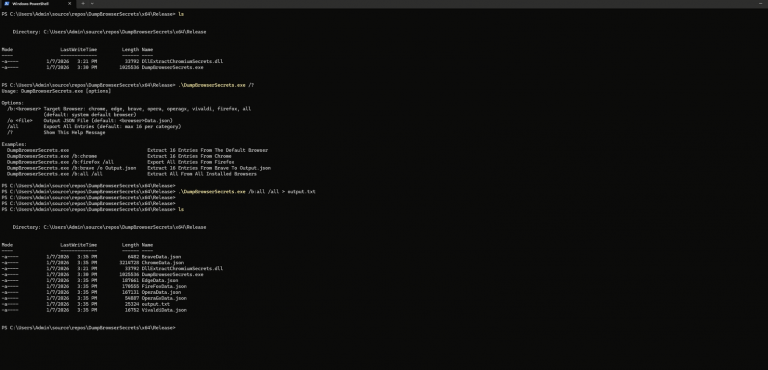Click EdgeData.json in the file listing

click(160, 280)
